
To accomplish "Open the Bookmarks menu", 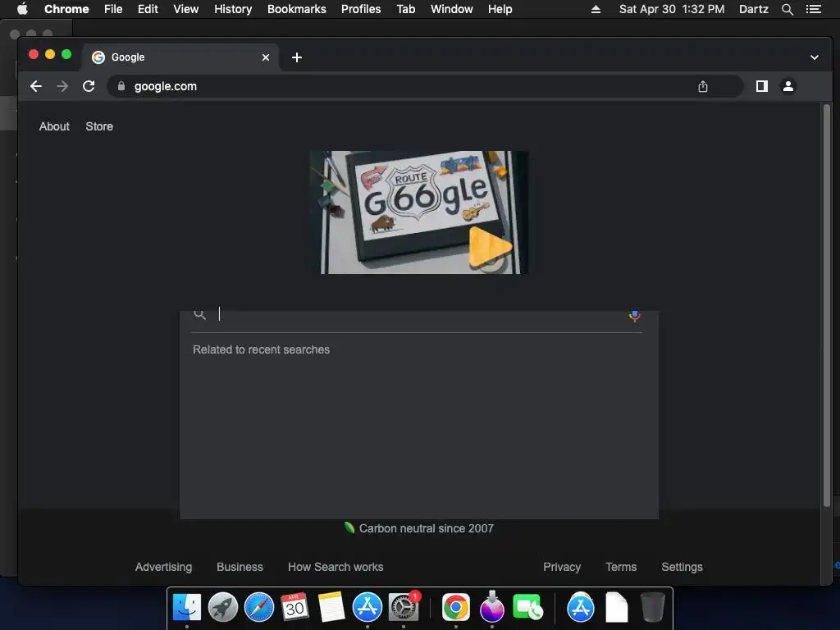I will [x=297, y=9].
